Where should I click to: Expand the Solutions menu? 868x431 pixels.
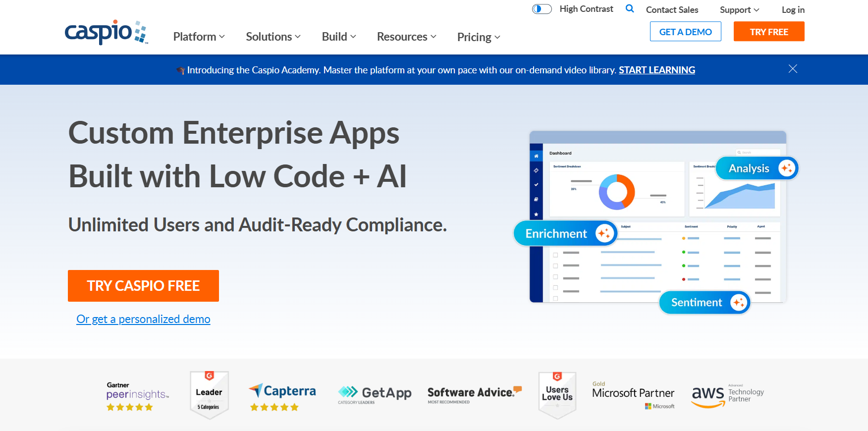coord(273,37)
